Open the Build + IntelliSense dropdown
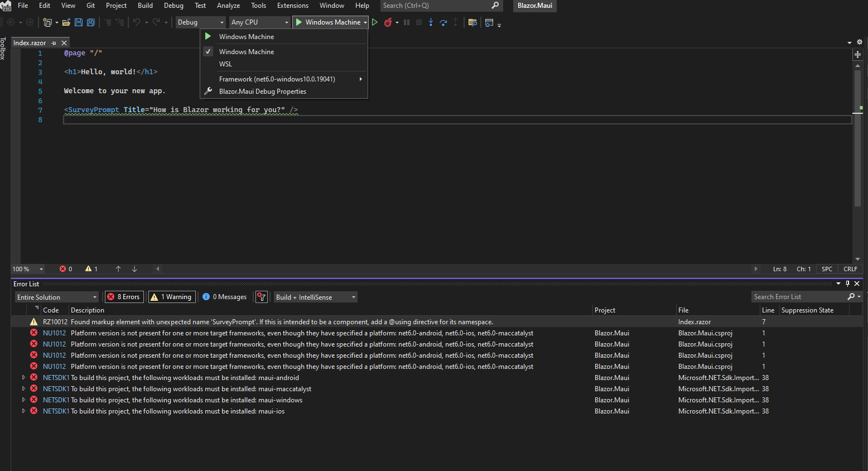Screen dimensions: 868x471 pos(315,296)
